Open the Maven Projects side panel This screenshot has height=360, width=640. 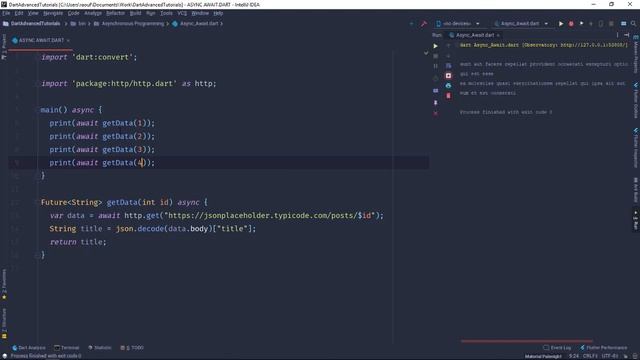pos(636,54)
